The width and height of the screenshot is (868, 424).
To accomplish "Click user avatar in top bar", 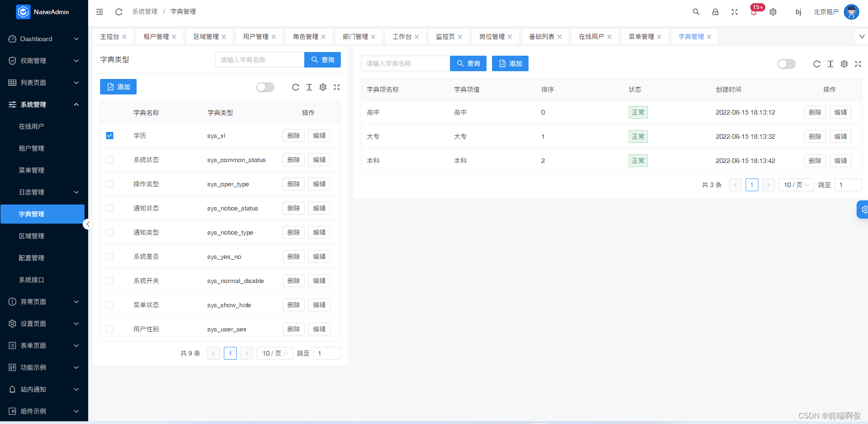I will 852,12.
